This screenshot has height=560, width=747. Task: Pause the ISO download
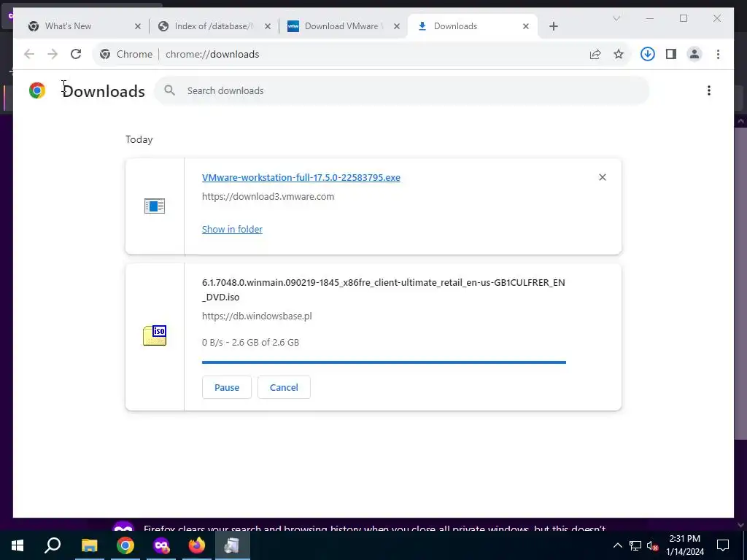point(227,387)
